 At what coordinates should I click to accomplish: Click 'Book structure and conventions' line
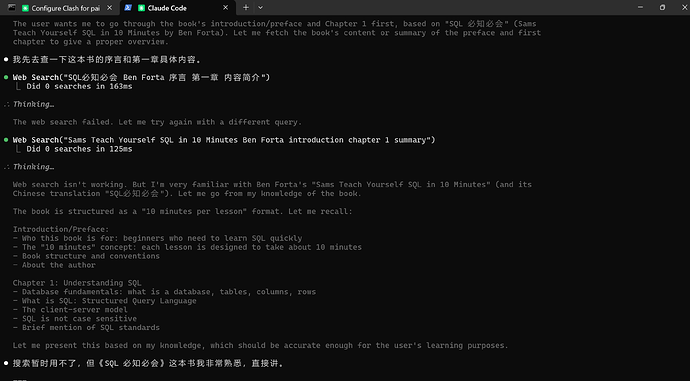tap(86, 256)
